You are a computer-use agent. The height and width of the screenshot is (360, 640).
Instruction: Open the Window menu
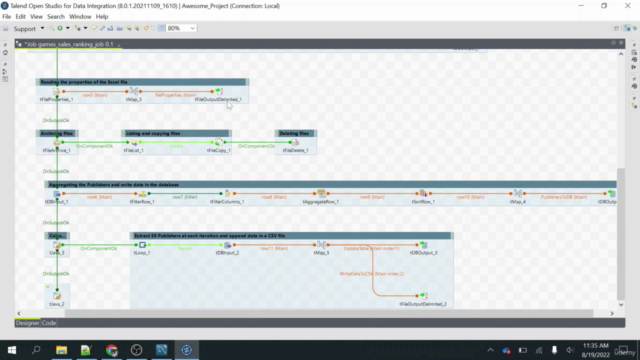pyautogui.click(x=80, y=17)
